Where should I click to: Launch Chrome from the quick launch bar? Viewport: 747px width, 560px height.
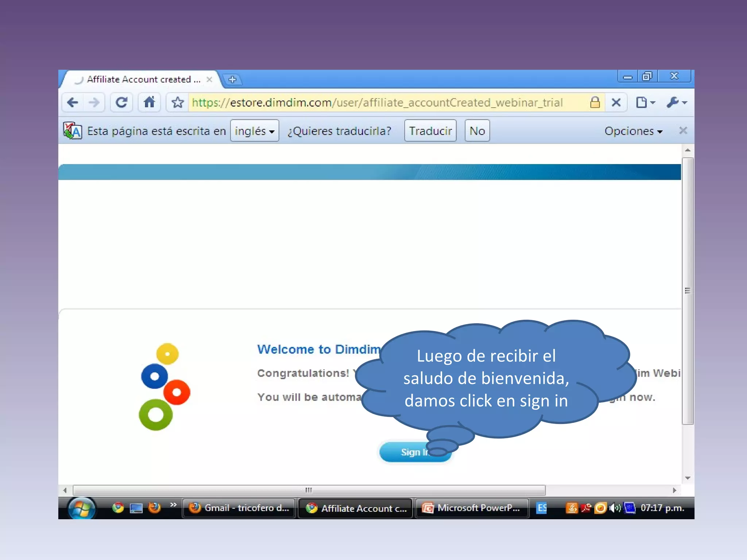click(118, 508)
